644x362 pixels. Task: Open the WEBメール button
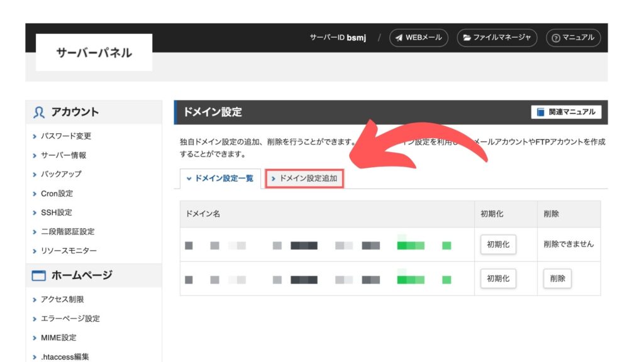418,38
